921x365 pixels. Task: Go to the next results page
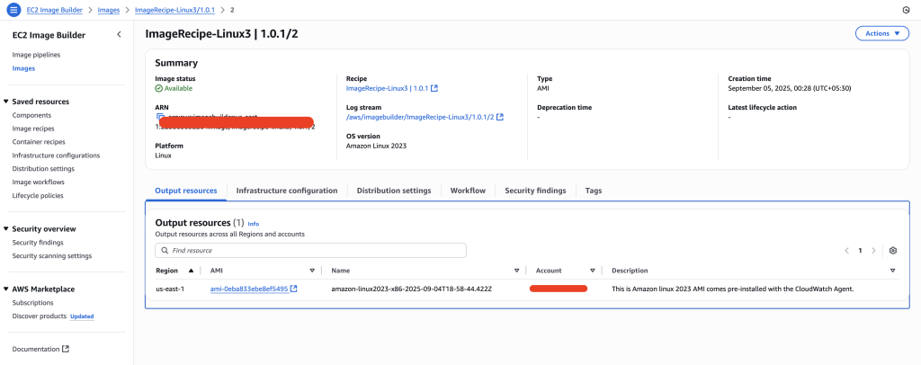[x=873, y=250]
